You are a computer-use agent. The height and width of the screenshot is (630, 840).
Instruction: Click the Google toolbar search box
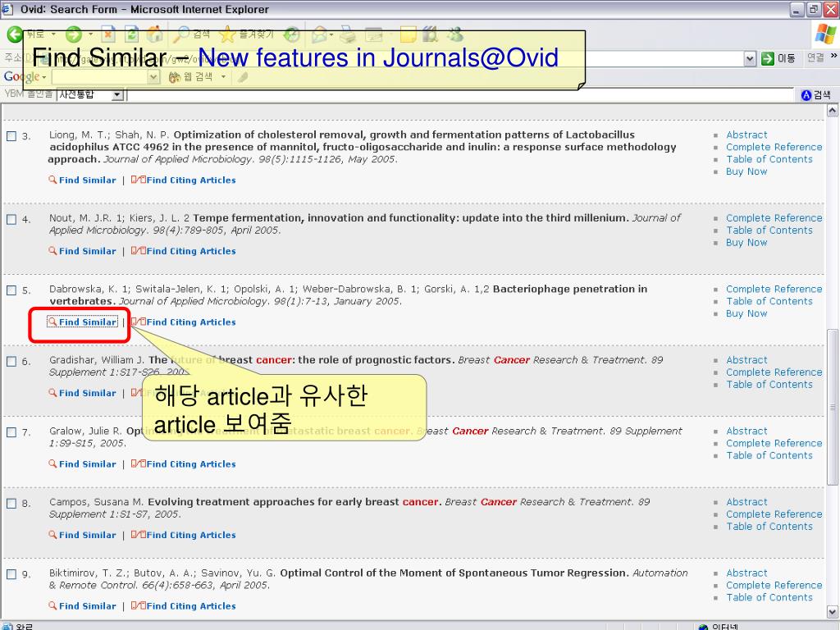(99, 77)
